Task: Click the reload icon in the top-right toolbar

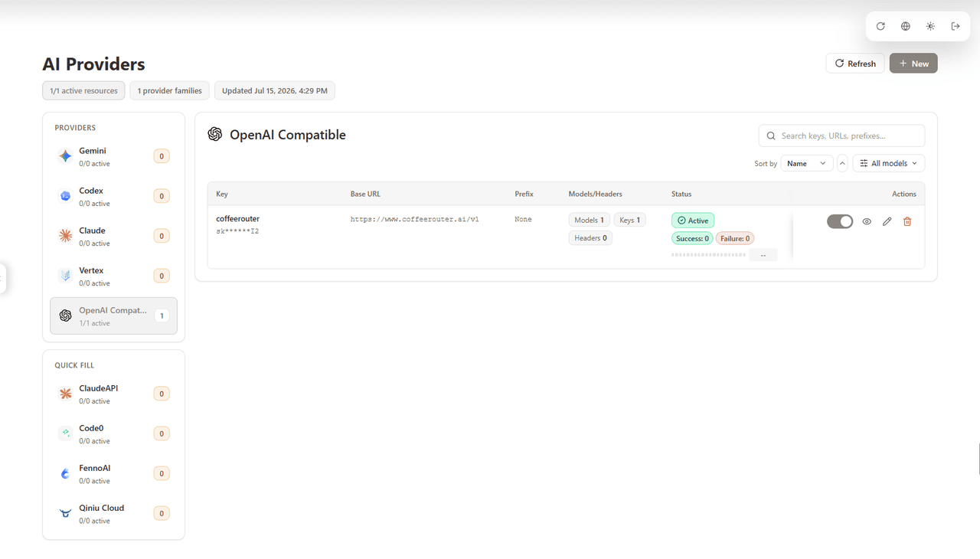Action: (880, 26)
